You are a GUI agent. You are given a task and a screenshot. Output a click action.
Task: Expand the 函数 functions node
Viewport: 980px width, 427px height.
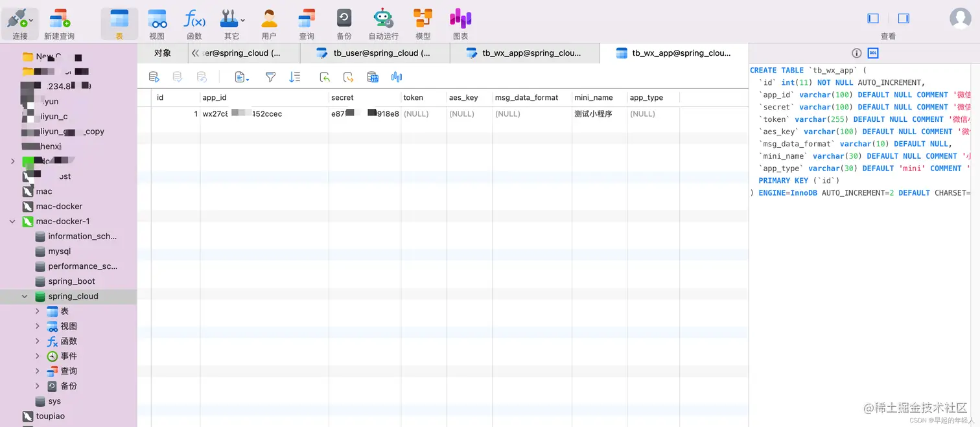click(x=37, y=341)
